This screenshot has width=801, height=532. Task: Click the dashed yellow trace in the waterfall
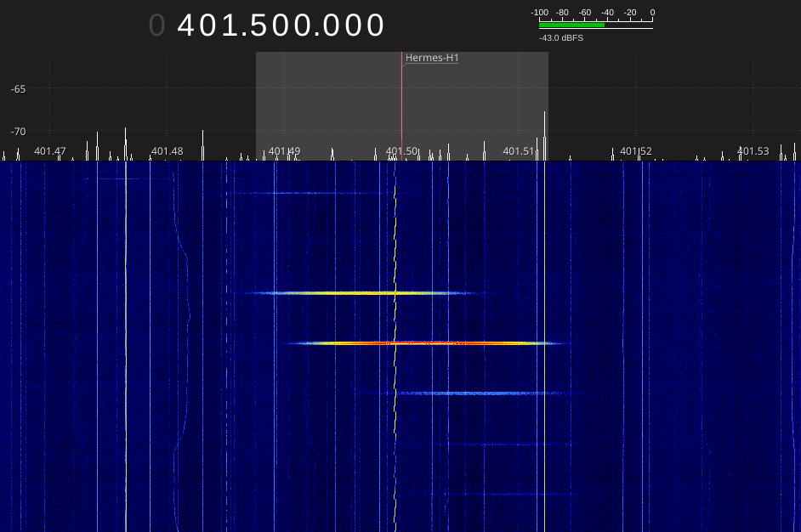[x=395, y=348]
